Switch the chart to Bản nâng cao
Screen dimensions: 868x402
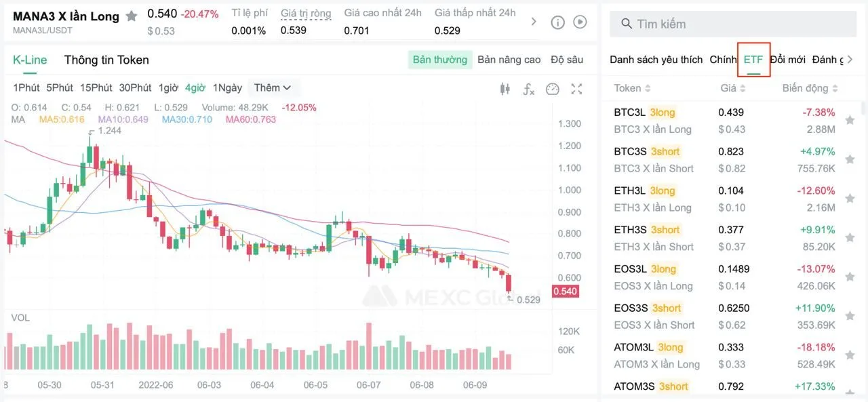[509, 60]
